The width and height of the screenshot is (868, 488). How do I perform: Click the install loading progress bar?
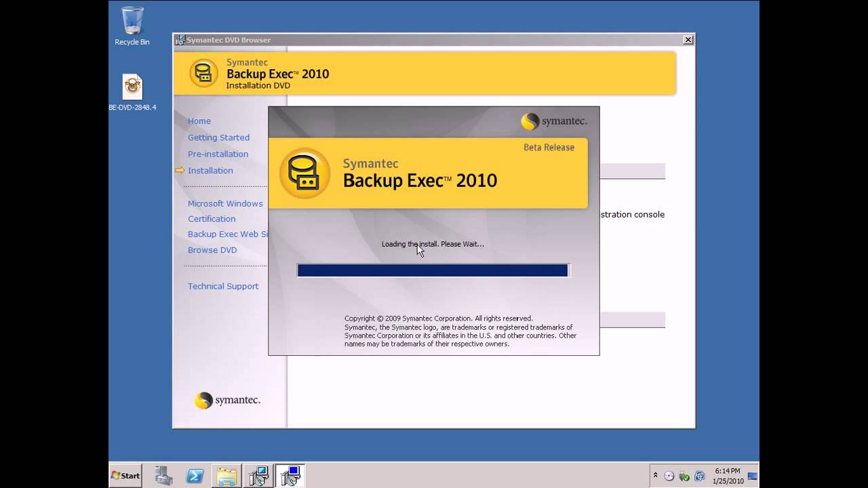(433, 270)
